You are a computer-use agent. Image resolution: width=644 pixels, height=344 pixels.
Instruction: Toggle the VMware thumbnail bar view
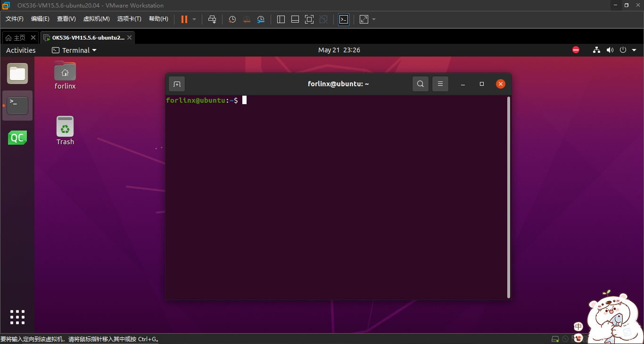pos(295,19)
